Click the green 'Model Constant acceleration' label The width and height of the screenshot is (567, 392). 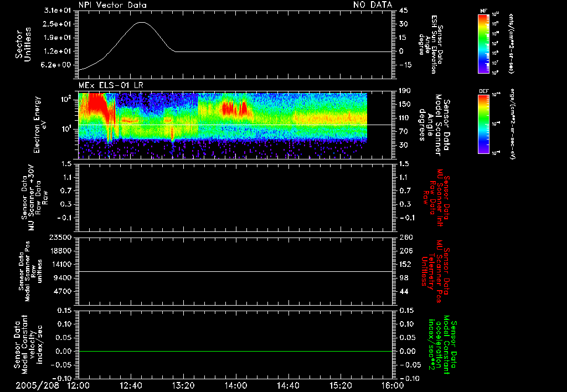click(x=442, y=344)
